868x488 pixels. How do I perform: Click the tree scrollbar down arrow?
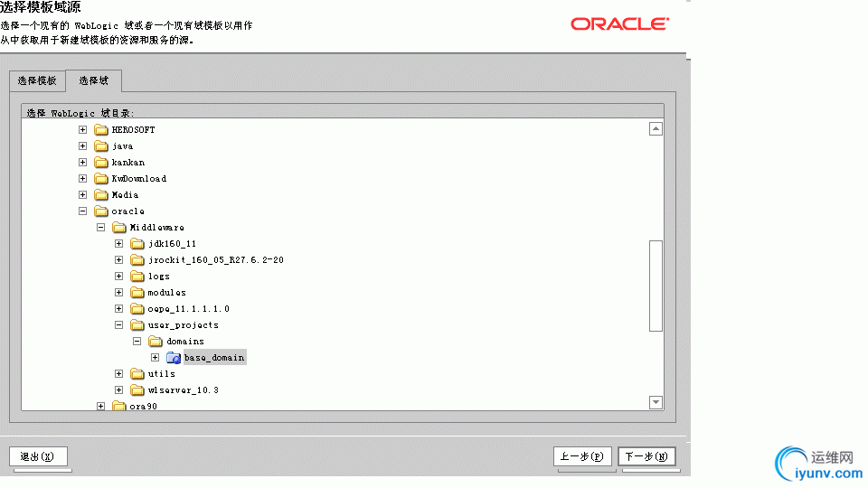click(x=656, y=402)
